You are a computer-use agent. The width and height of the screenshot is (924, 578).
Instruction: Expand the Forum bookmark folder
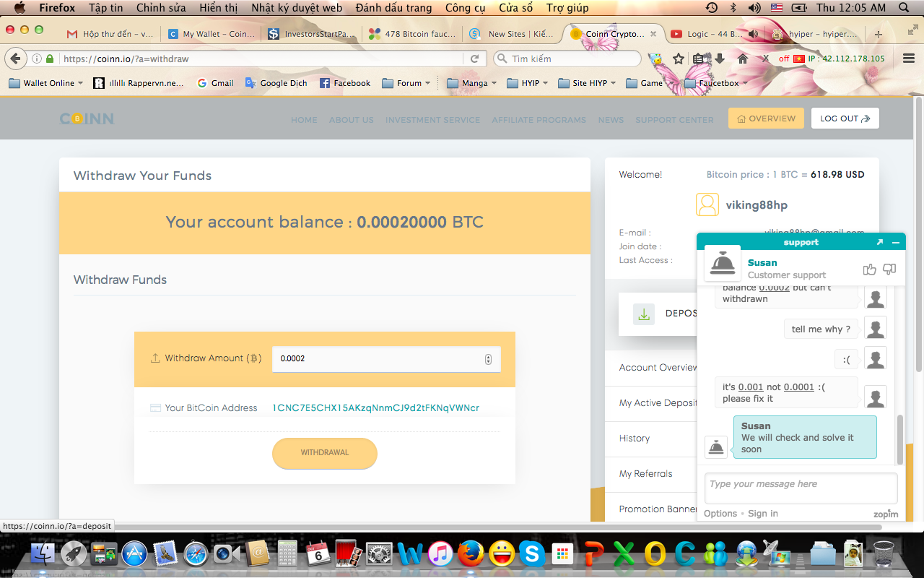(x=406, y=83)
